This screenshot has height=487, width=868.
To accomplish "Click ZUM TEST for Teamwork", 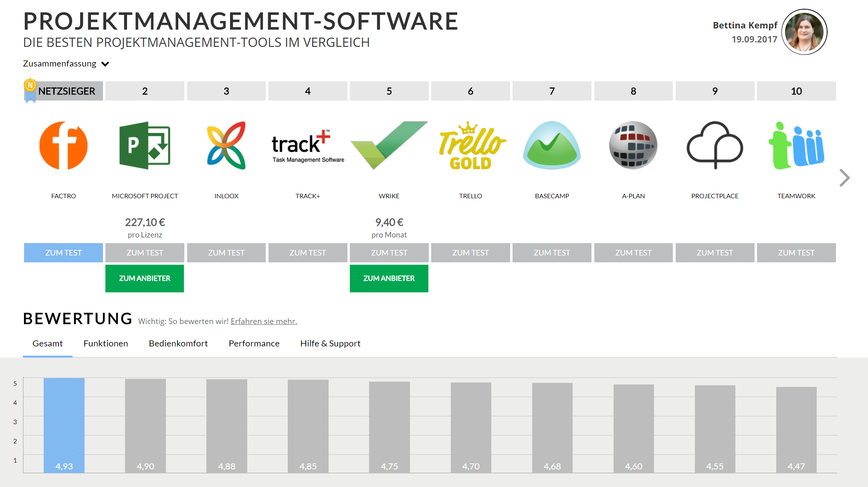I will 796,253.
